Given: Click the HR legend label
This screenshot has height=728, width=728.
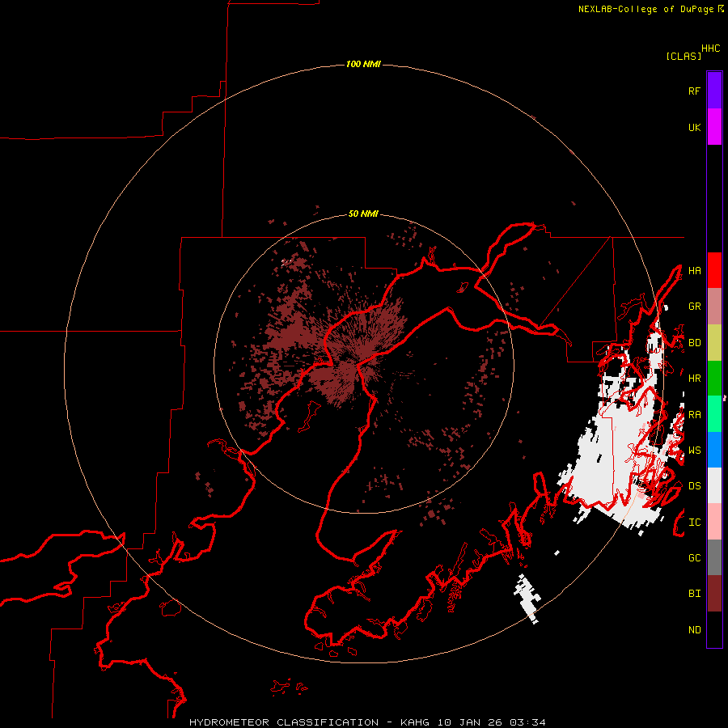Looking at the screenshot, I should 694,378.
